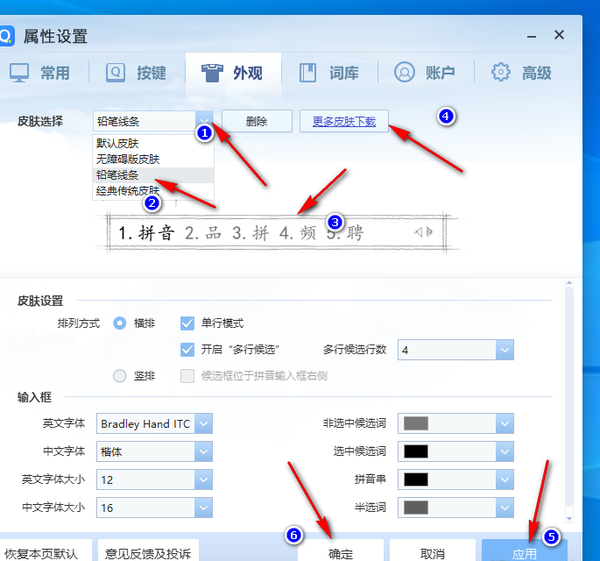Select the 横排 layout radio button
This screenshot has height=561, width=600.
pos(121,323)
